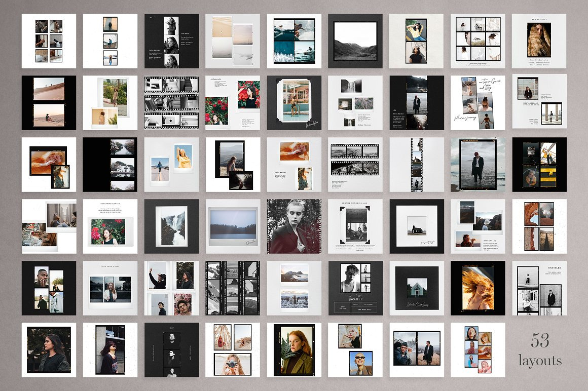Viewport: 588px width, 391px height.
Task: Select the four-photo surfing ocean layout
Action: tap(294, 41)
